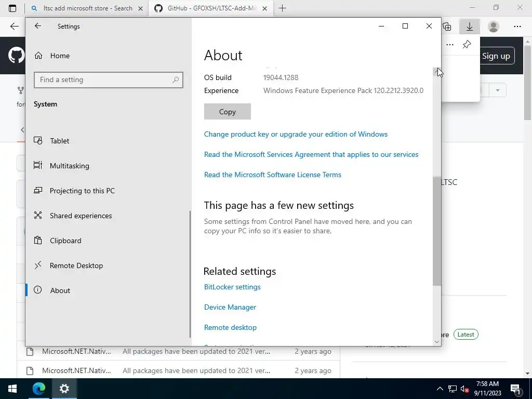Open Edge downloads icon in browser toolbar

pyautogui.click(x=469, y=26)
